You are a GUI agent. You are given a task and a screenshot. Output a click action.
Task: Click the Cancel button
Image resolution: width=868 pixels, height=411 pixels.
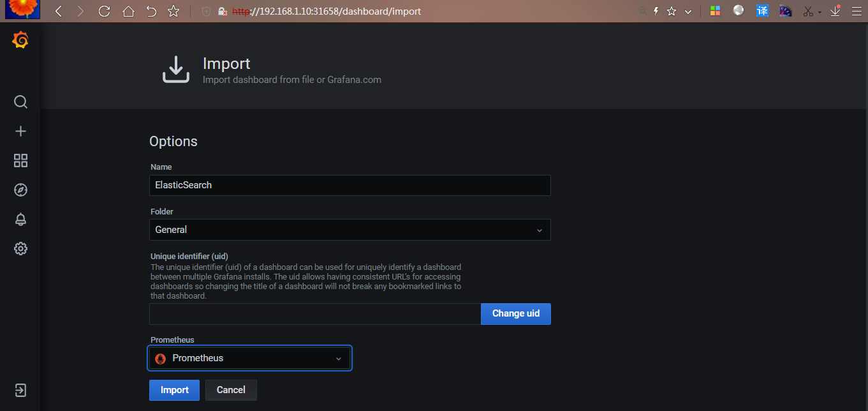[x=231, y=390]
